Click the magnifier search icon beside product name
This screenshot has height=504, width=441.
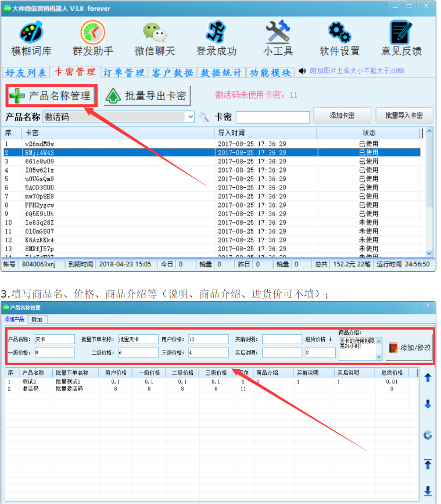(x=204, y=117)
